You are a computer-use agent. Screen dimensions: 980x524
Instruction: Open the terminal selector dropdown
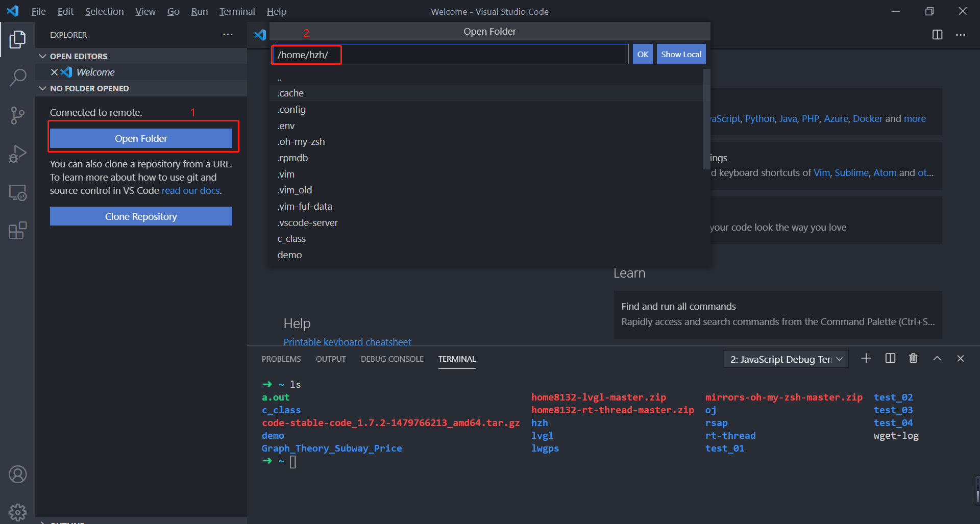tap(786, 359)
